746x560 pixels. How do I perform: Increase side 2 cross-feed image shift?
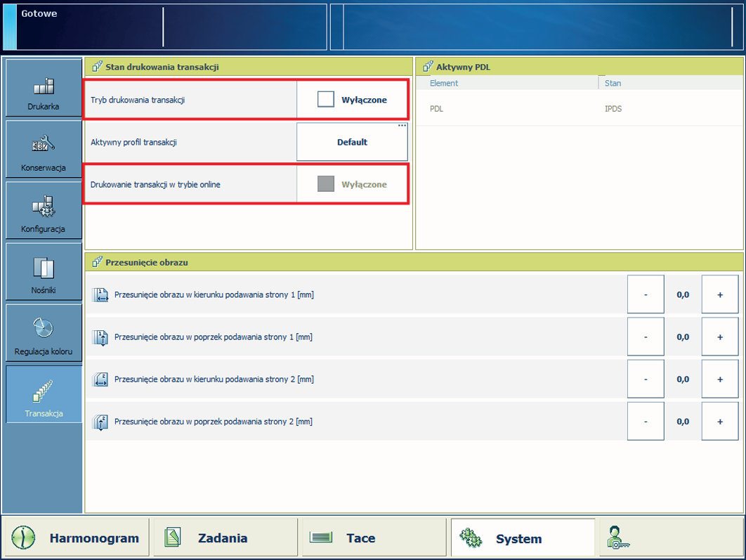click(719, 422)
